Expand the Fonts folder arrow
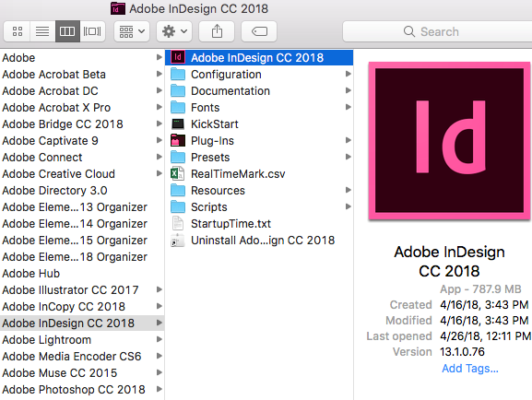Image resolution: width=532 pixels, height=400 pixels. click(x=348, y=107)
